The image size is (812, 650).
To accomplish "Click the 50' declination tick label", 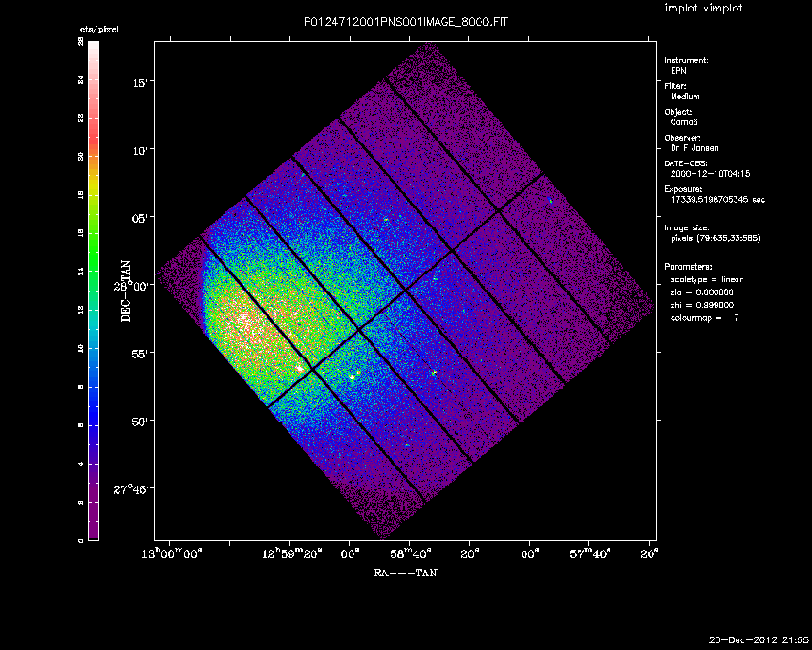I will (139, 422).
